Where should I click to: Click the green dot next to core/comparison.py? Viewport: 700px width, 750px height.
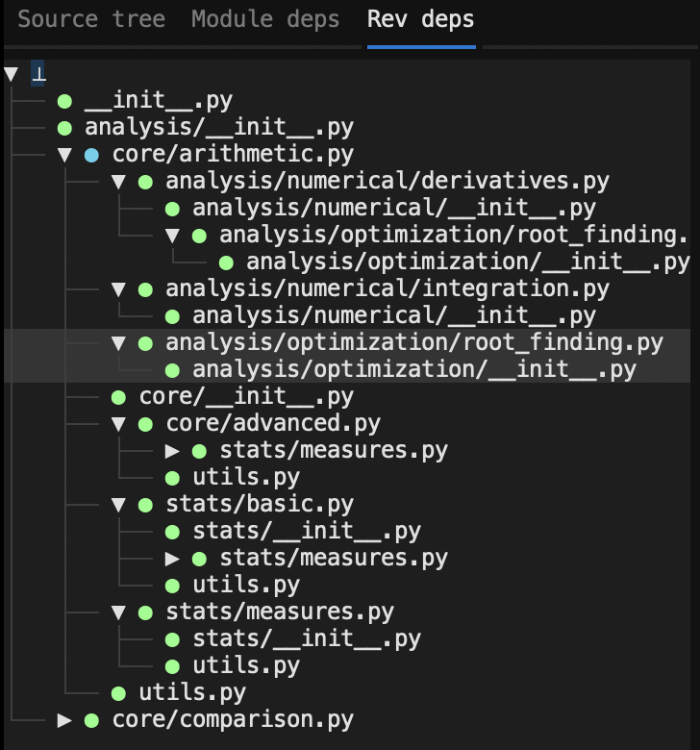pyautogui.click(x=91, y=720)
